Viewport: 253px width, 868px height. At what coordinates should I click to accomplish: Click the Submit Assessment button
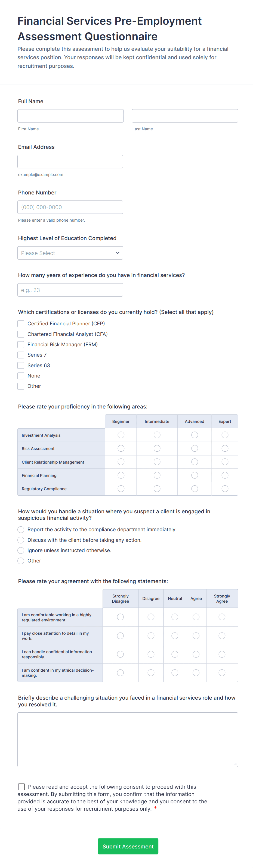pos(128,846)
